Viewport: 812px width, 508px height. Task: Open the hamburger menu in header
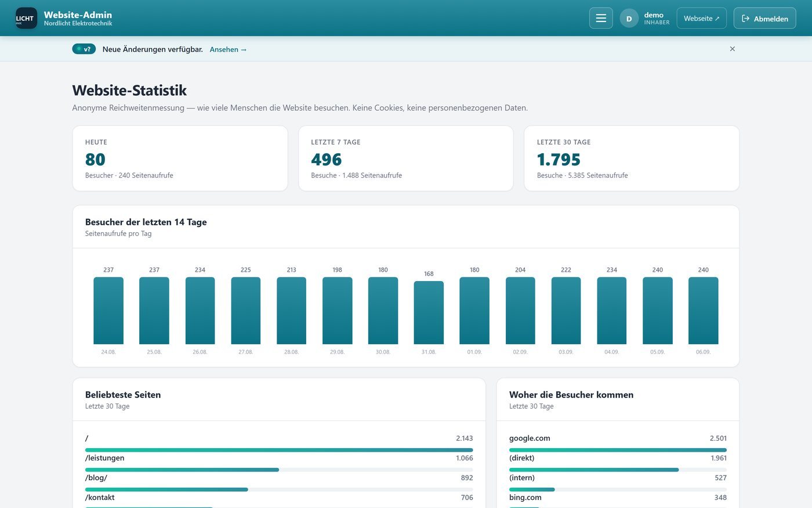(601, 18)
